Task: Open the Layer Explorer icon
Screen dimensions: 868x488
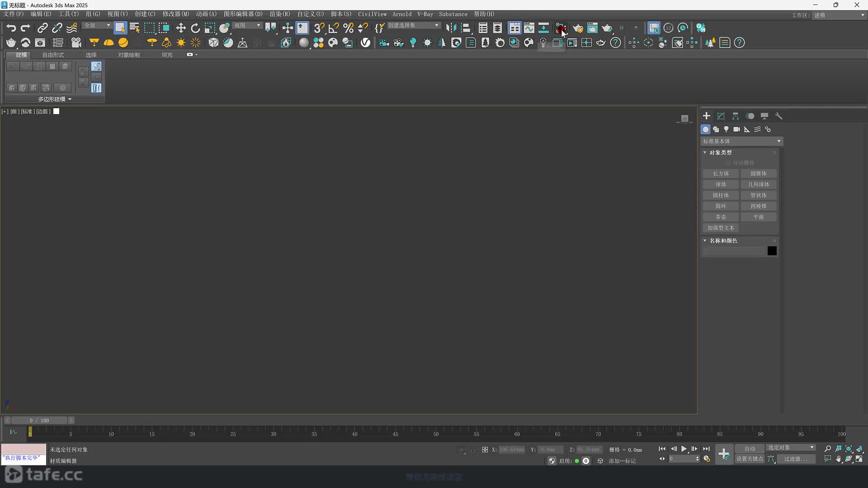Action: pos(497,28)
